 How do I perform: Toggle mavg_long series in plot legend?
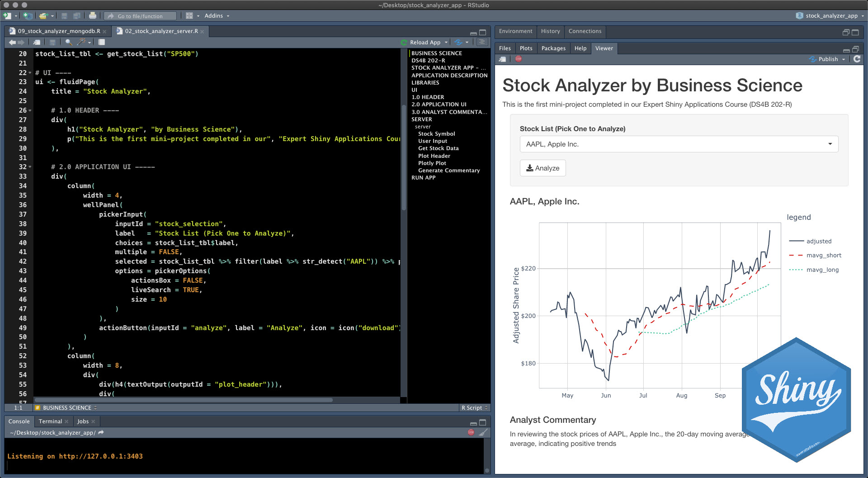(x=814, y=270)
